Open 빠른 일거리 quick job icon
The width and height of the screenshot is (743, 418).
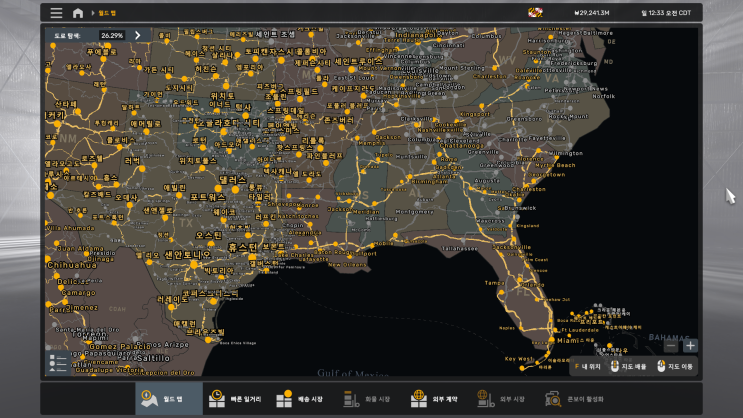217,399
